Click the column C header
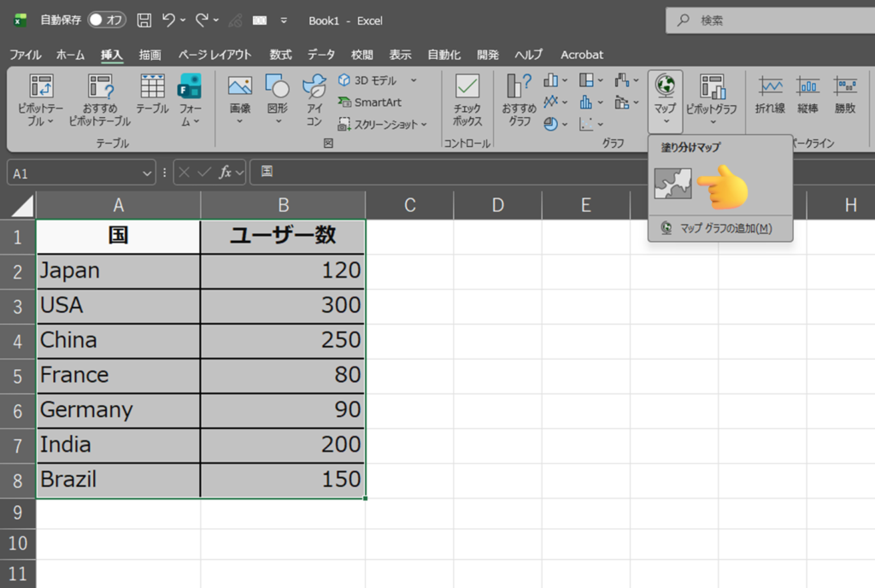875x588 pixels. 409,205
